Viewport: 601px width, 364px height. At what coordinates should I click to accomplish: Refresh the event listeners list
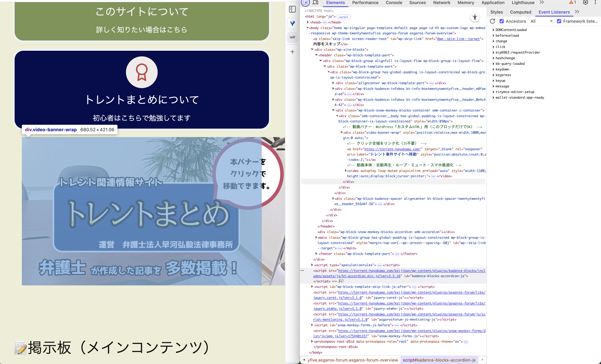tap(492, 21)
